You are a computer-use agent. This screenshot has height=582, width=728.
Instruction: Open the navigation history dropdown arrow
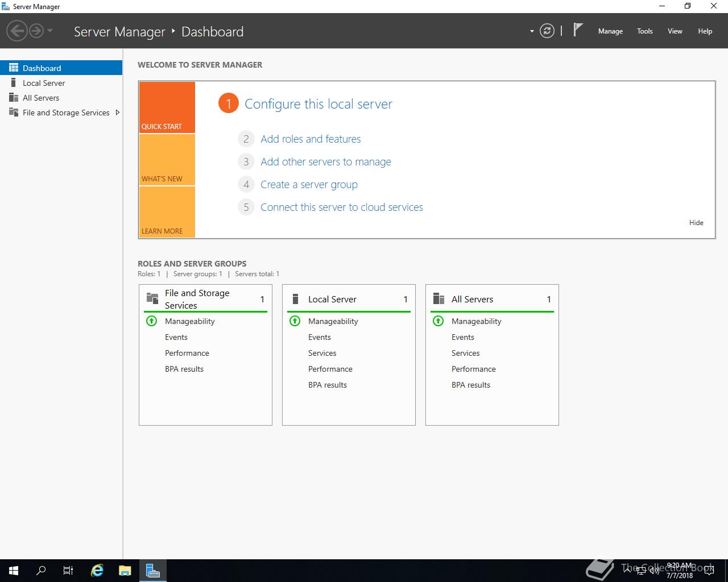click(50, 31)
